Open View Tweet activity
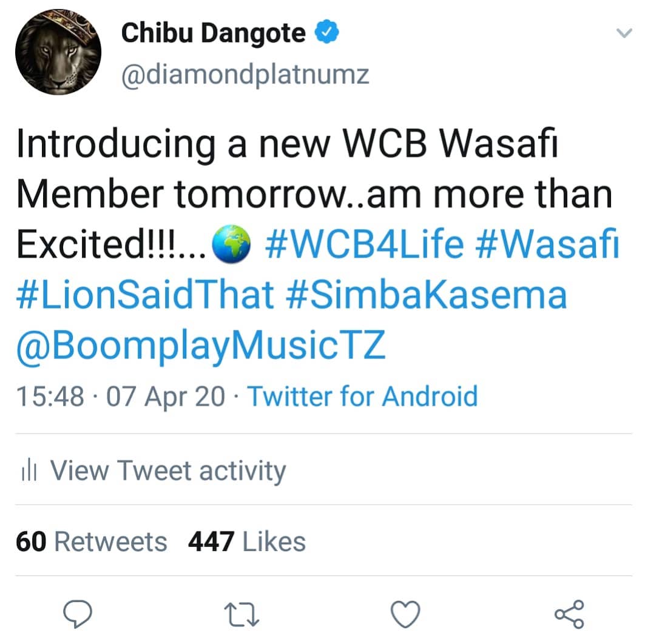Screen dimensions: 645x644 click(167, 471)
